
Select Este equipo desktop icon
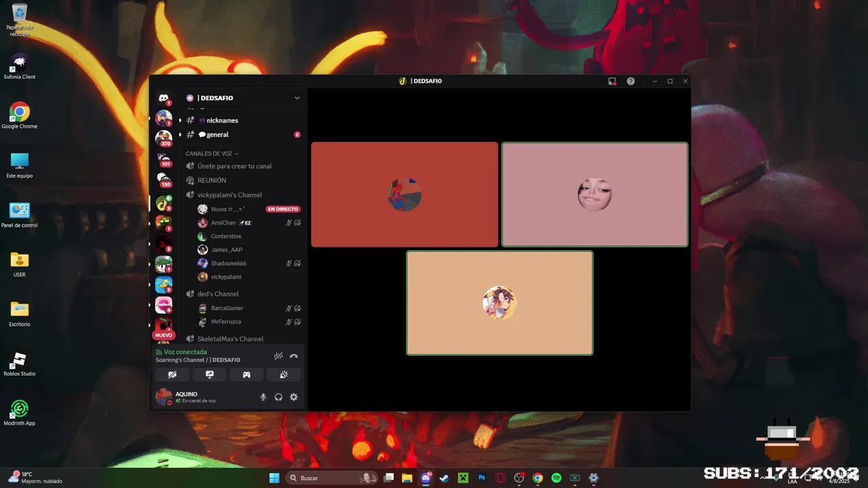click(x=20, y=165)
